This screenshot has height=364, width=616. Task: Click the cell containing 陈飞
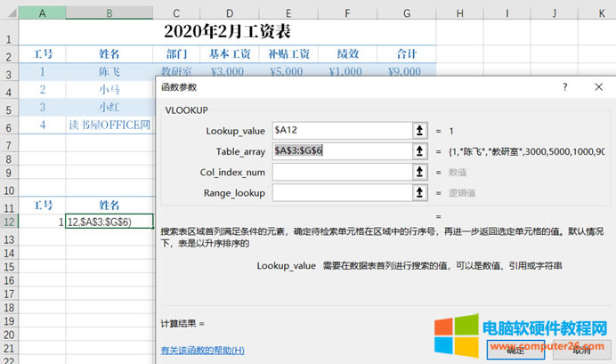(x=109, y=72)
